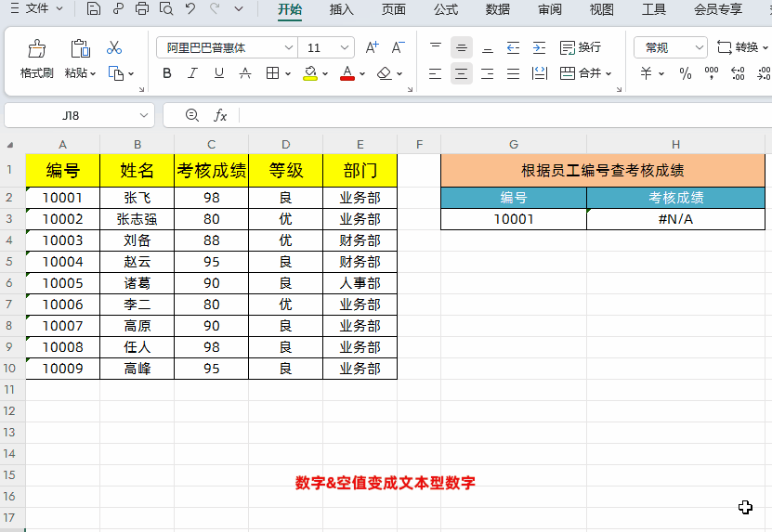This screenshot has width=772, height=532.
Task: Click the Print icon in quick toolbar
Action: [142, 8]
